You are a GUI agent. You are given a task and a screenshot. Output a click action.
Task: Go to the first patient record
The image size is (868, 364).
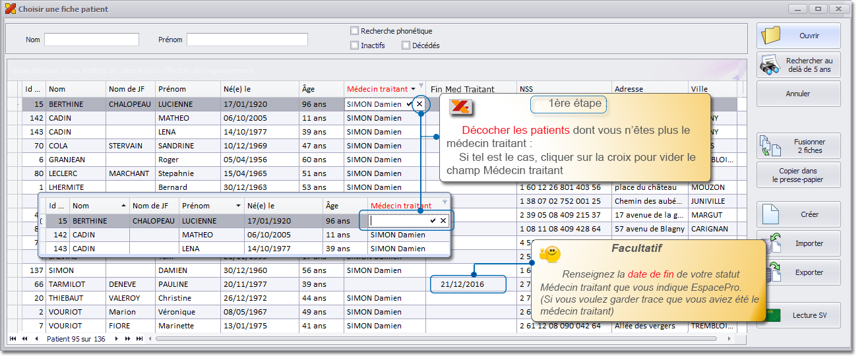11,339
